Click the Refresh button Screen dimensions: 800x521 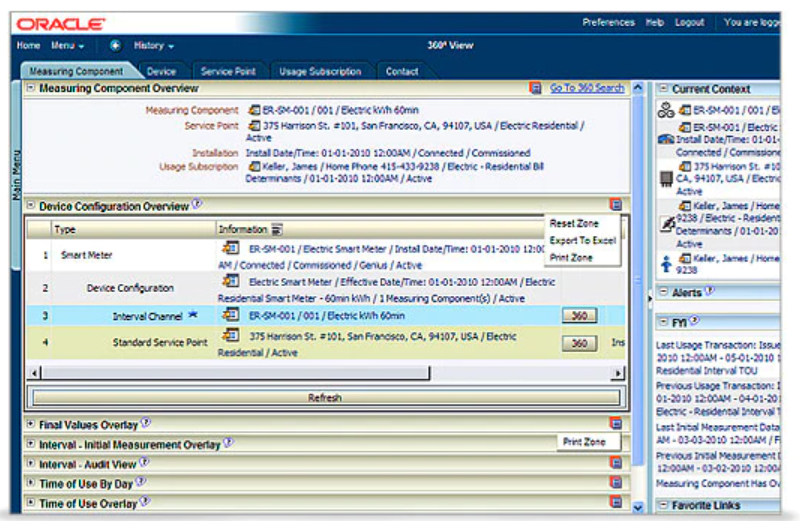(x=326, y=397)
